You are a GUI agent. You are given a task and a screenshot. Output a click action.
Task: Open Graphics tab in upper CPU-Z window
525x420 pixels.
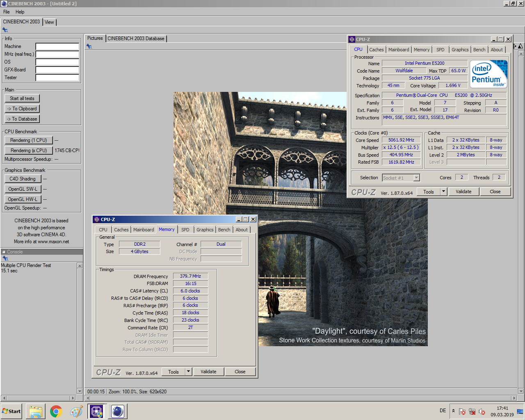pyautogui.click(x=460, y=50)
